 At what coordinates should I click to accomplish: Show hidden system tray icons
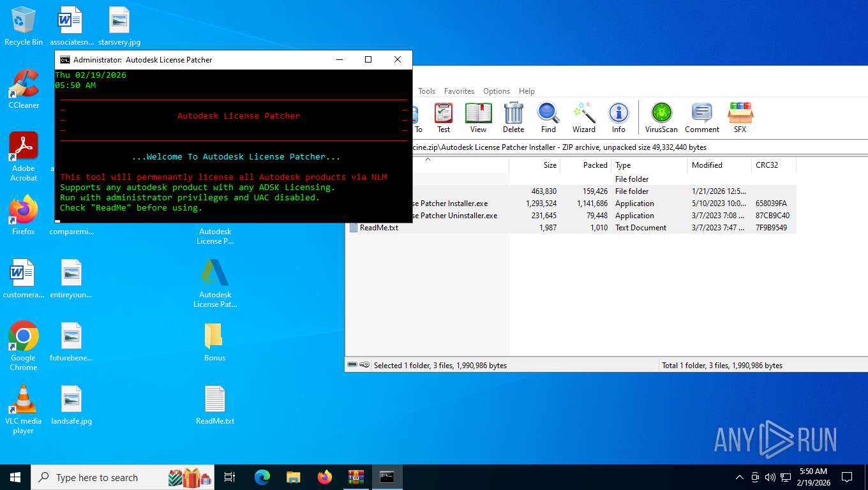click(x=739, y=477)
